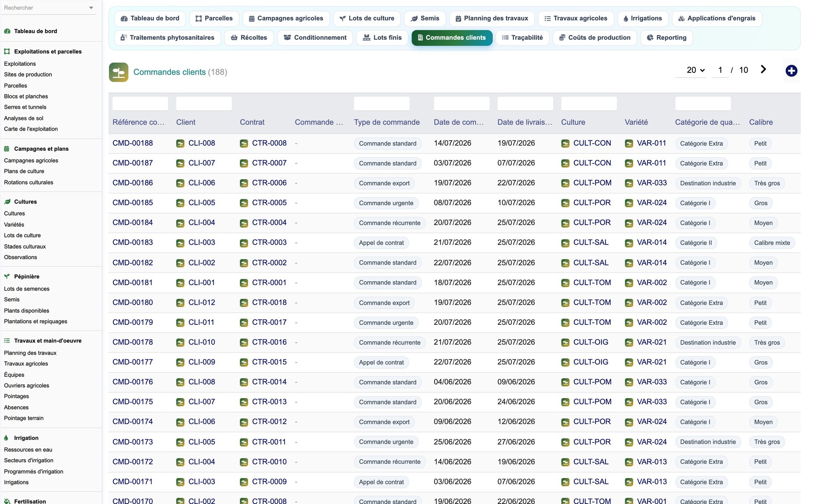Viewport: 815px width, 504px height.
Task: Open culture CULT-POR link in CMD-00174 row
Action: (592, 422)
